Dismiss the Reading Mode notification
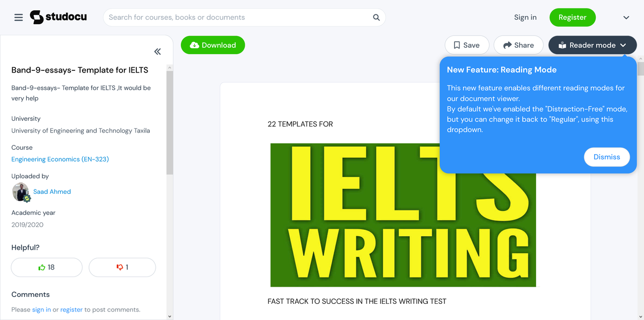 point(606,157)
